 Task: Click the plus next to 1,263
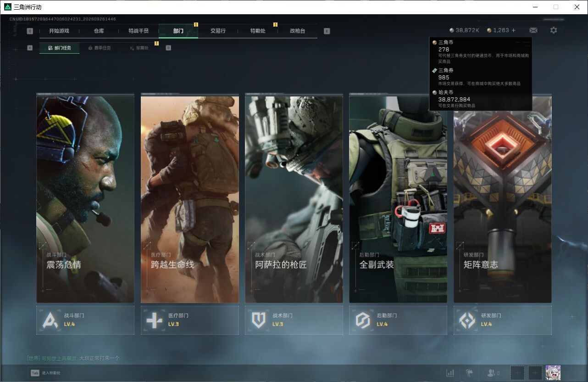pos(514,30)
